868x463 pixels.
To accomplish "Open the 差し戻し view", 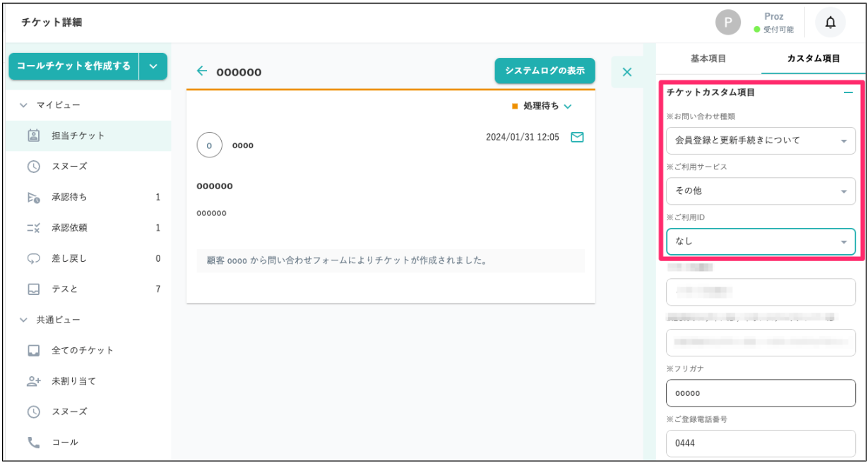I will point(69,258).
